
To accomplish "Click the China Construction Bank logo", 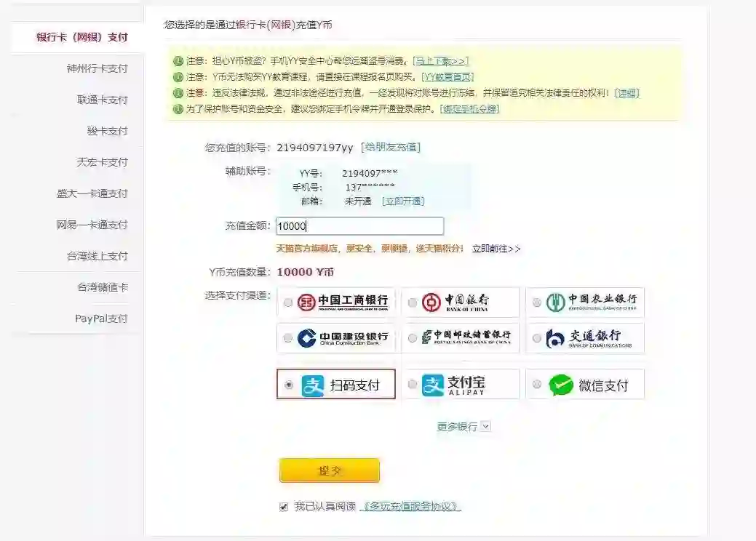I will click(343, 338).
